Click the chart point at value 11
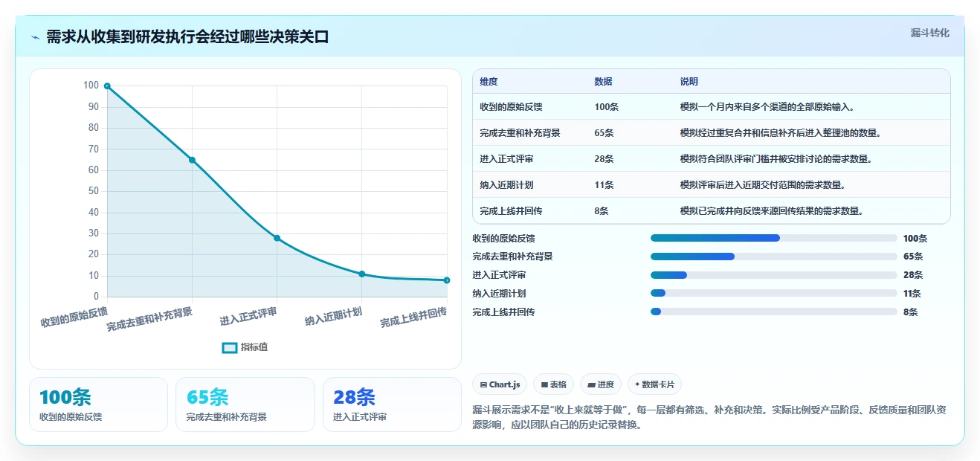 pos(361,274)
